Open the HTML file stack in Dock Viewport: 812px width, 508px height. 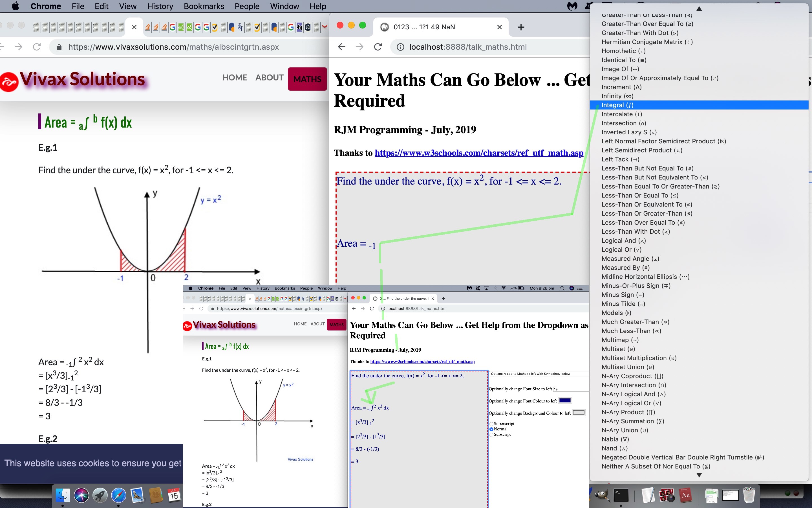[x=712, y=496]
